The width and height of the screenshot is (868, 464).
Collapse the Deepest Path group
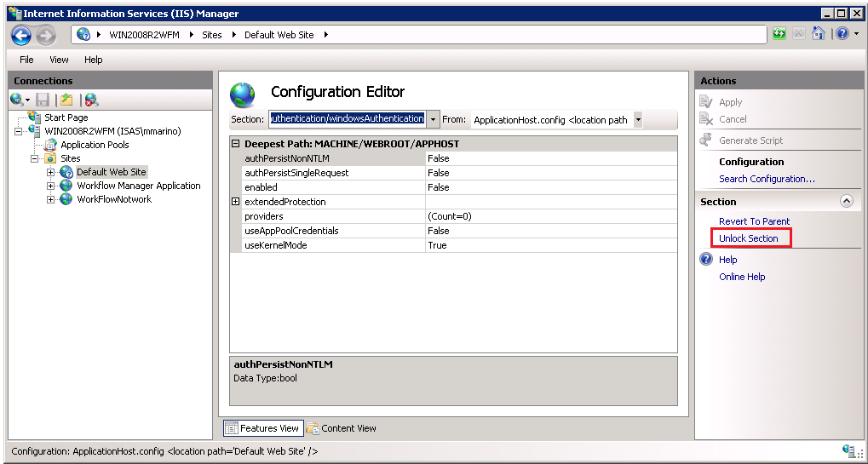coord(235,144)
